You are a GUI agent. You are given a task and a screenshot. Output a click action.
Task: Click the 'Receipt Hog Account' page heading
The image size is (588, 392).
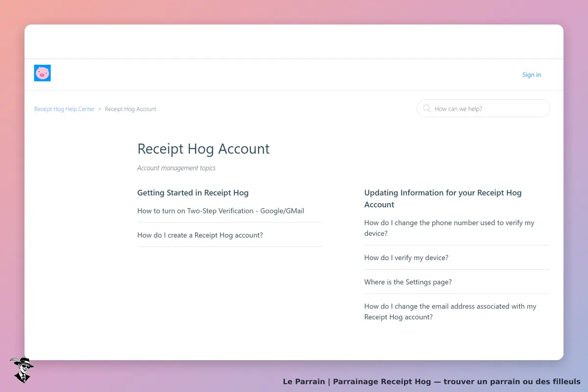pyautogui.click(x=203, y=149)
